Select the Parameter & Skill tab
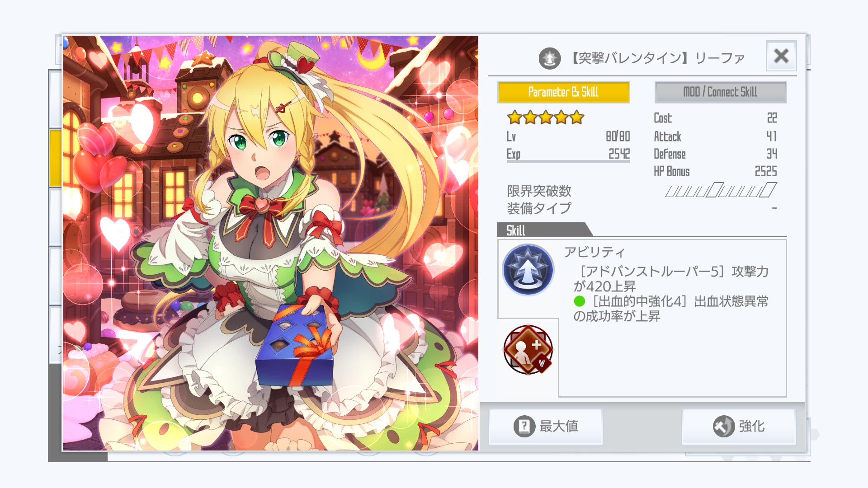Image resolution: width=868 pixels, height=488 pixels. (563, 92)
